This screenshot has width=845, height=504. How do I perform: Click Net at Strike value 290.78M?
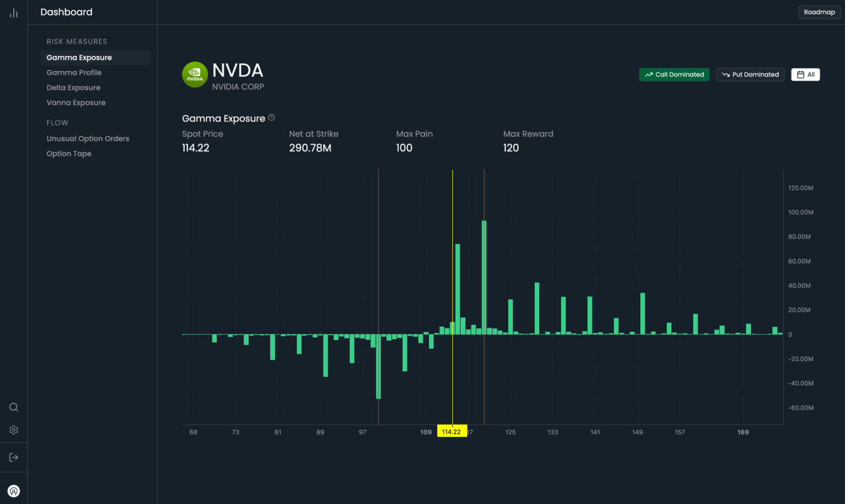click(310, 148)
